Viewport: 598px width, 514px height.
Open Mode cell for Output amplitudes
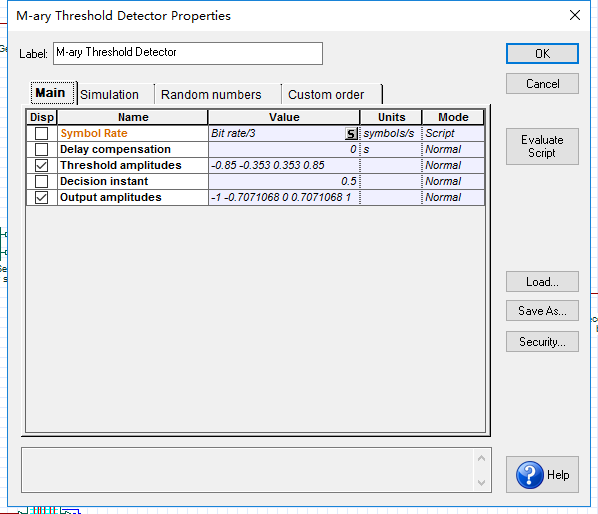[453, 198]
